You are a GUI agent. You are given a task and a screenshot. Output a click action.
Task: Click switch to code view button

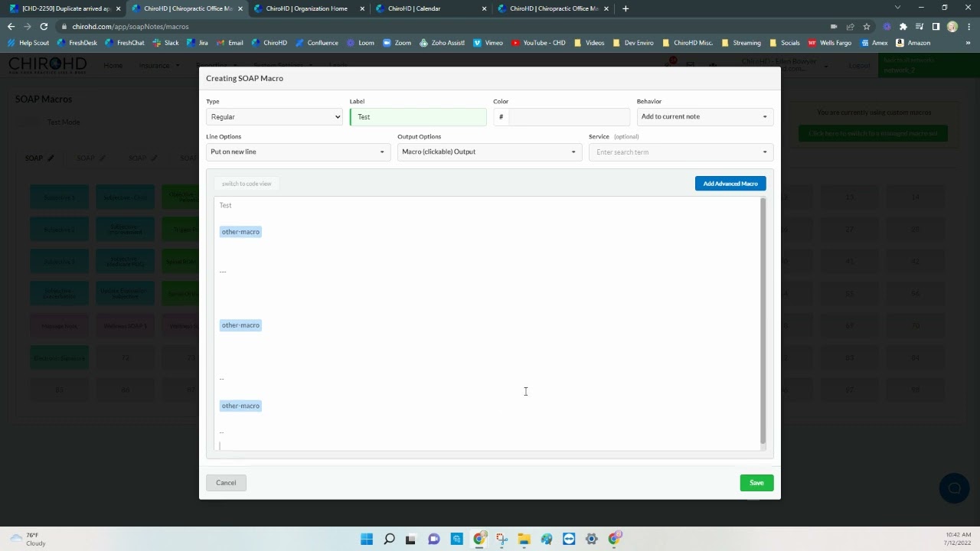[247, 184]
